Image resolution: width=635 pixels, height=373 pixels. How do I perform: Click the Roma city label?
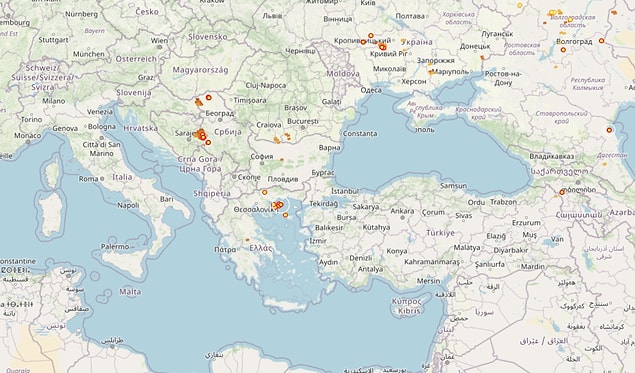[x=89, y=179]
